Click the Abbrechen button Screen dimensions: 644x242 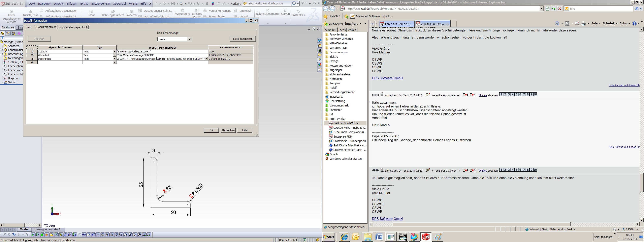pos(228,130)
